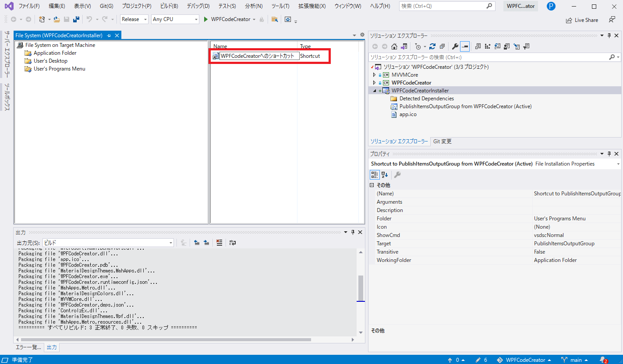
Task: Click the Output panel vertical scrollbar thumb
Action: pos(361,288)
